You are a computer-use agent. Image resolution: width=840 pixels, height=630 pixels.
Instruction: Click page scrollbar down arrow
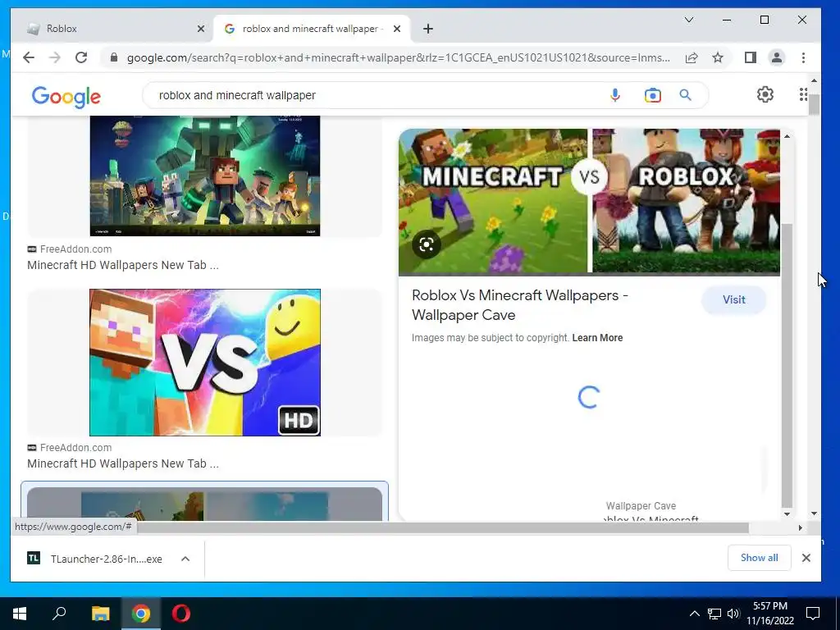814,514
